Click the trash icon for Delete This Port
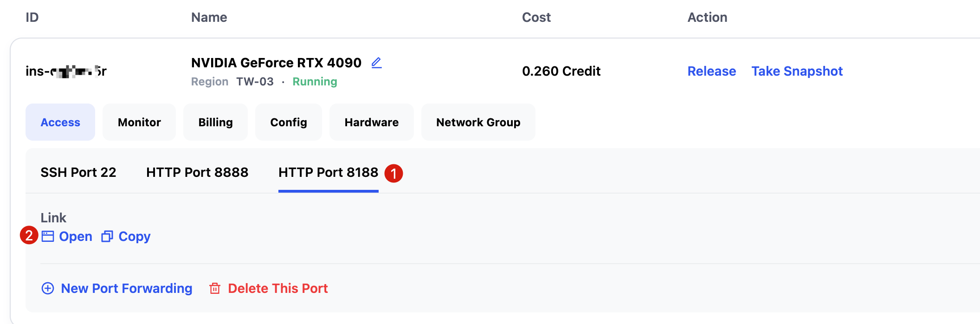 215,288
